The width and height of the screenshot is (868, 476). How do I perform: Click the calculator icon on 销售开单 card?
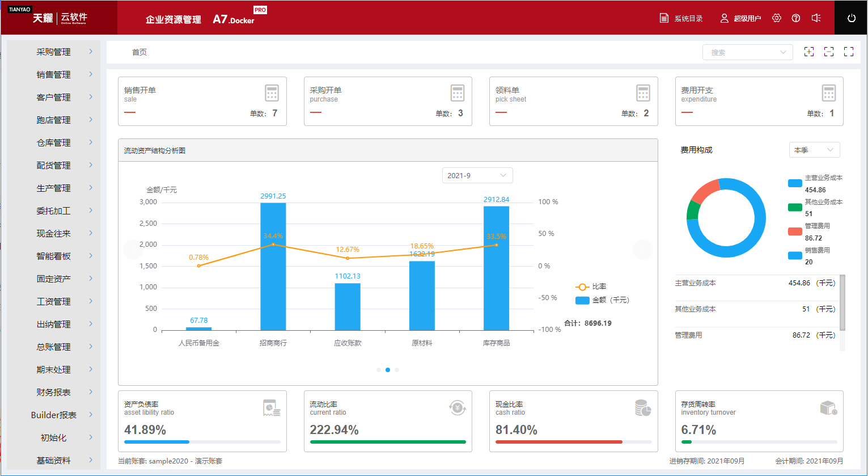(272, 93)
